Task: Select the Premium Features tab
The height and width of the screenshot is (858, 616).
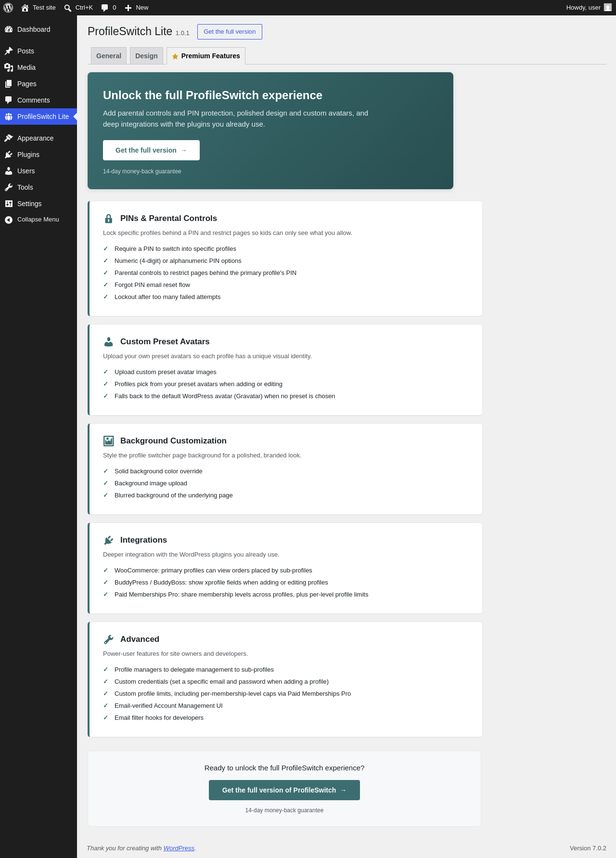Action: click(206, 56)
